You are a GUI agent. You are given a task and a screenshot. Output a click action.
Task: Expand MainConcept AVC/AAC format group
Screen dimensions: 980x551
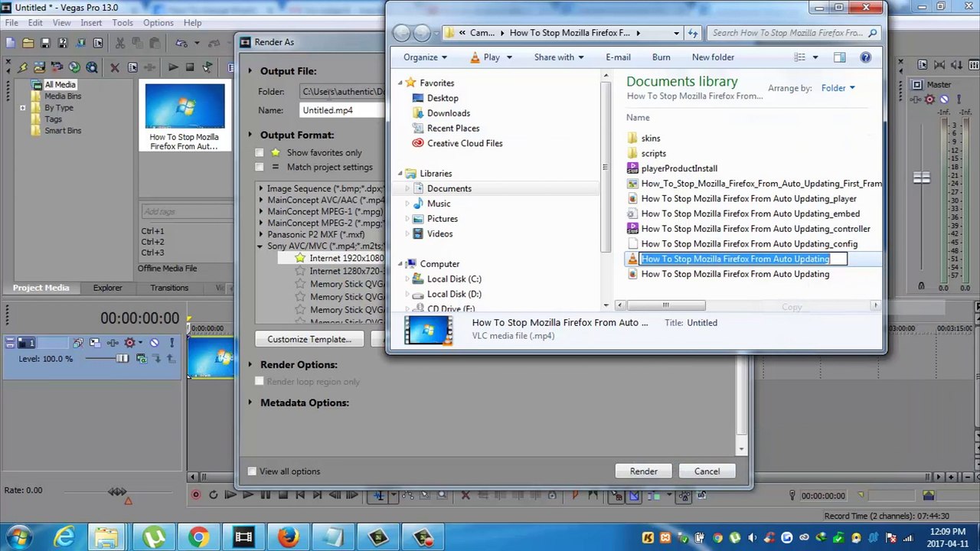point(260,200)
